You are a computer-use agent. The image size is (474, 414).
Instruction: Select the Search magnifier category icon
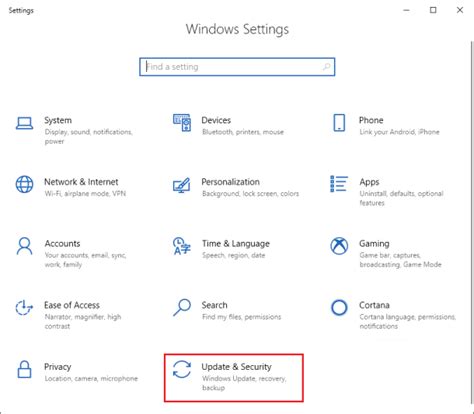click(182, 307)
